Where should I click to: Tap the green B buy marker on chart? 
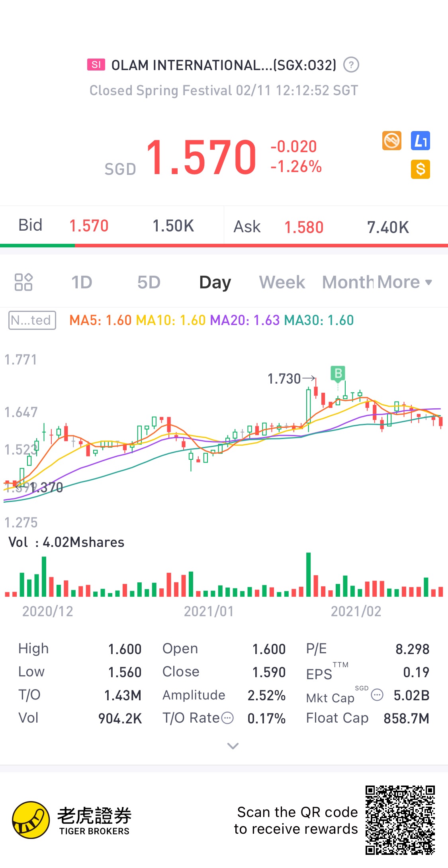pos(338,374)
